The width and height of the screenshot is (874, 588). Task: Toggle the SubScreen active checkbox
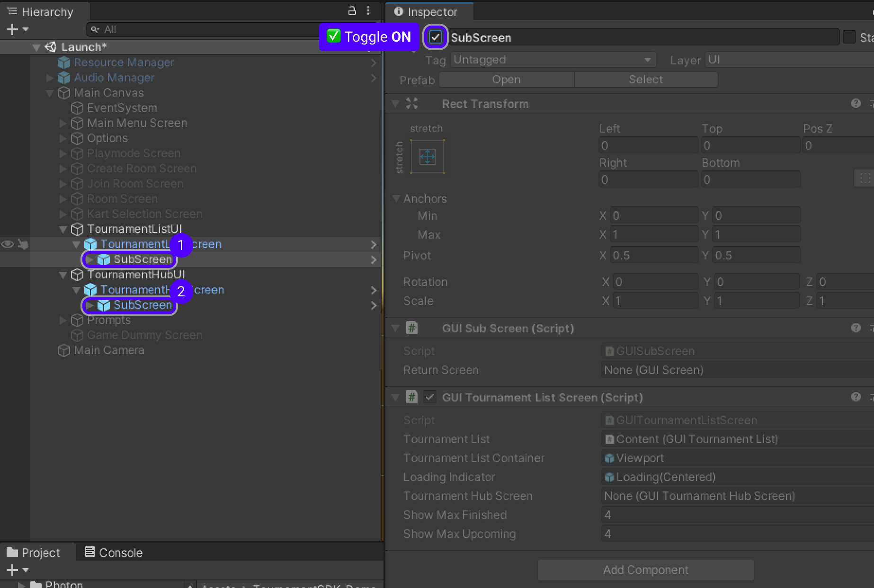[x=435, y=37]
